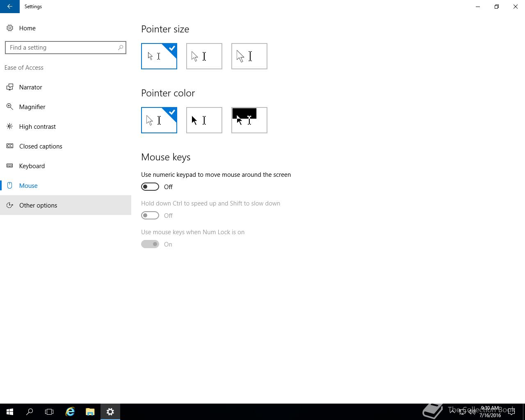The image size is (525, 420).
Task: Click the Settings gear in the taskbar
Action: tap(110, 412)
